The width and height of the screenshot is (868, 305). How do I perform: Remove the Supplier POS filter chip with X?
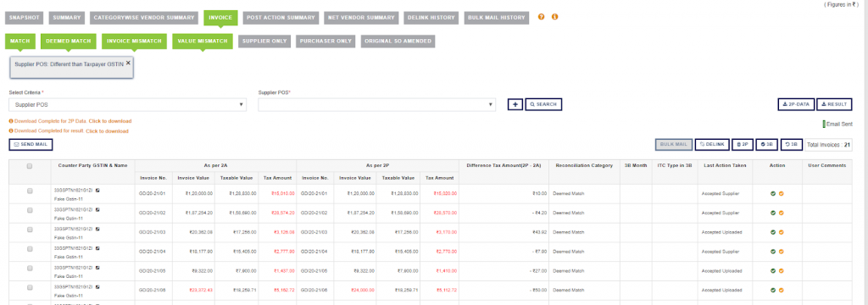(129, 63)
